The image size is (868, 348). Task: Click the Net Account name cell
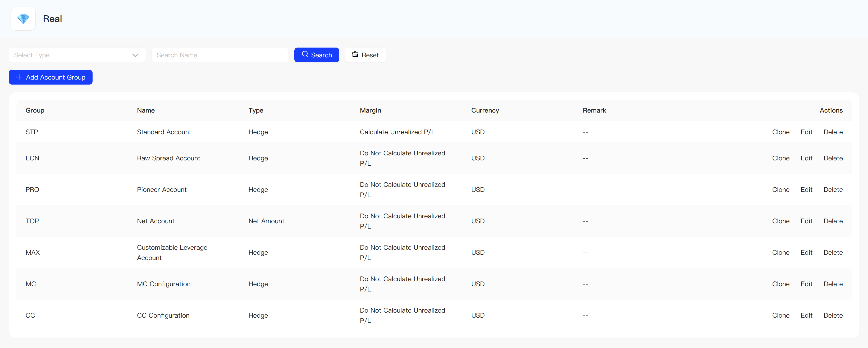(156, 221)
